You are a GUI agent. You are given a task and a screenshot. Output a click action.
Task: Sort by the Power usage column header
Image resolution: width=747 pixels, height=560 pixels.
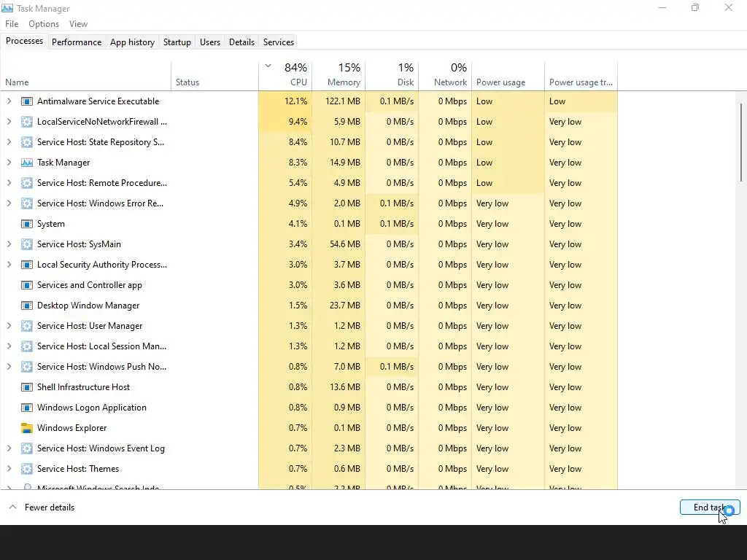pos(508,75)
